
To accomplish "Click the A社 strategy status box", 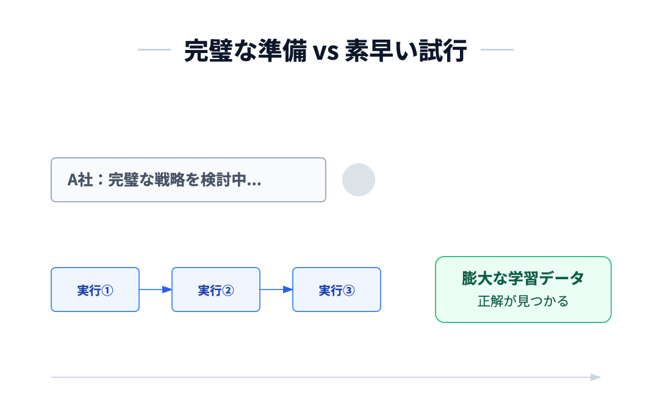I will point(188,180).
